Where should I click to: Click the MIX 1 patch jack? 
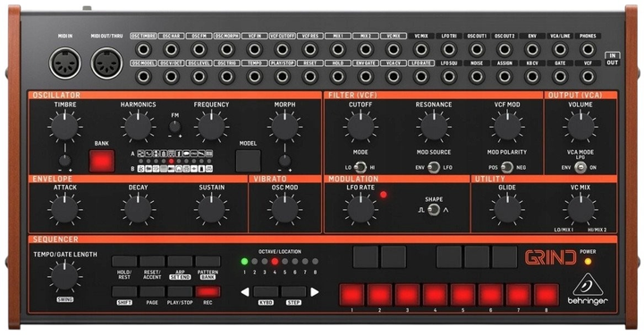click(337, 50)
